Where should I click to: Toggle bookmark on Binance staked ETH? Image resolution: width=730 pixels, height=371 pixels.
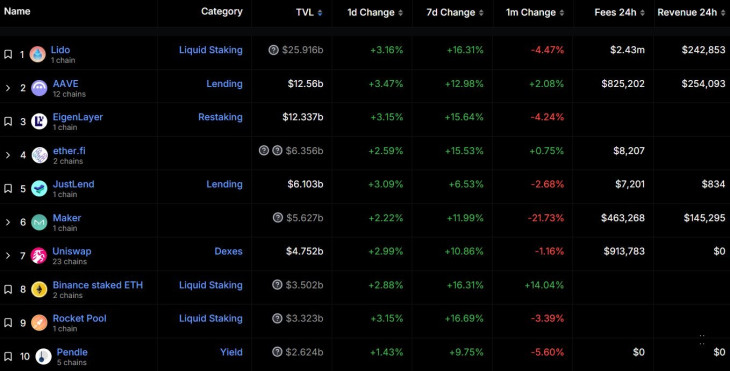click(x=8, y=290)
